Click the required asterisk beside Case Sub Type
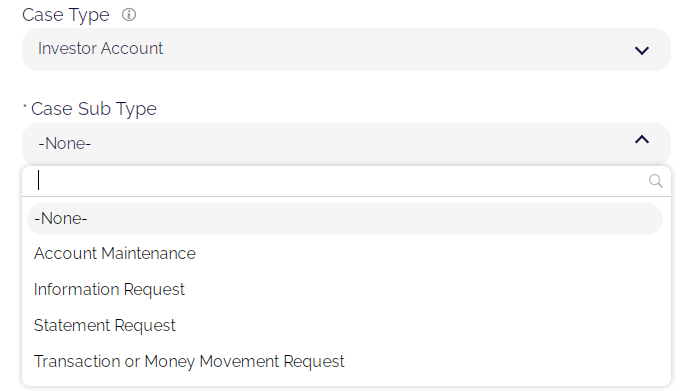Image resolution: width=686 pixels, height=391 pixels. [25, 105]
